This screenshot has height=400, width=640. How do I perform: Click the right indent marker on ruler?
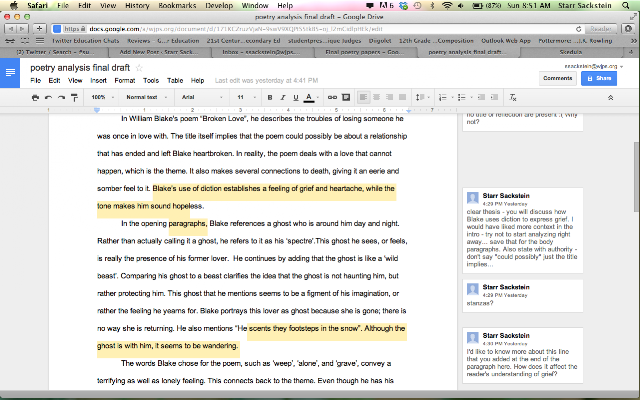click(x=409, y=111)
